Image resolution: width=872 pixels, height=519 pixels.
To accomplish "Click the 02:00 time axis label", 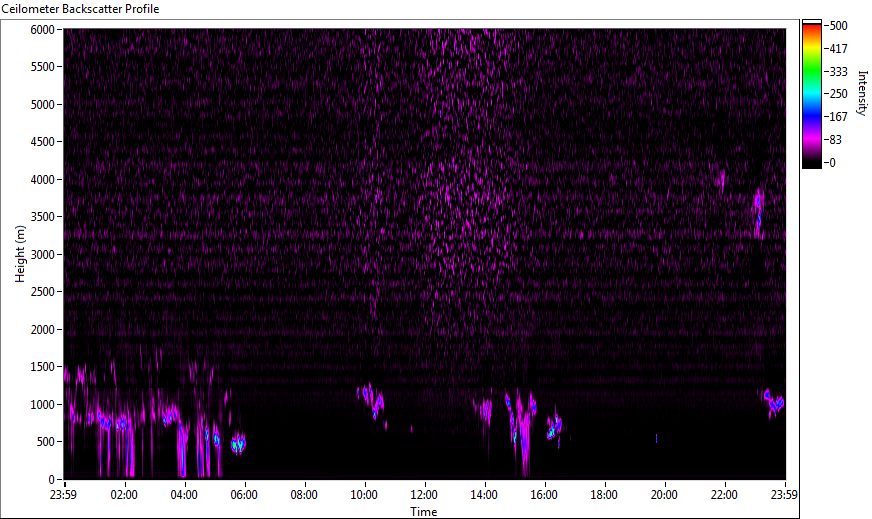I will click(x=123, y=495).
